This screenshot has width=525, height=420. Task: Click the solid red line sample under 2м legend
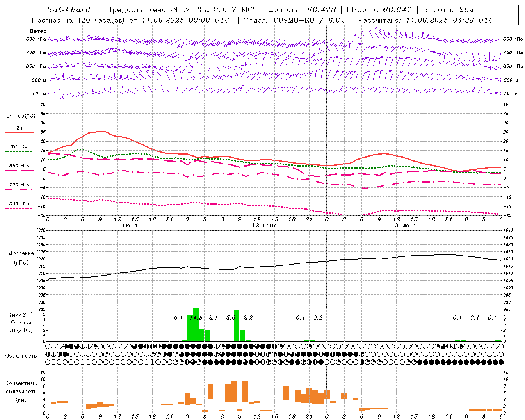19,132
